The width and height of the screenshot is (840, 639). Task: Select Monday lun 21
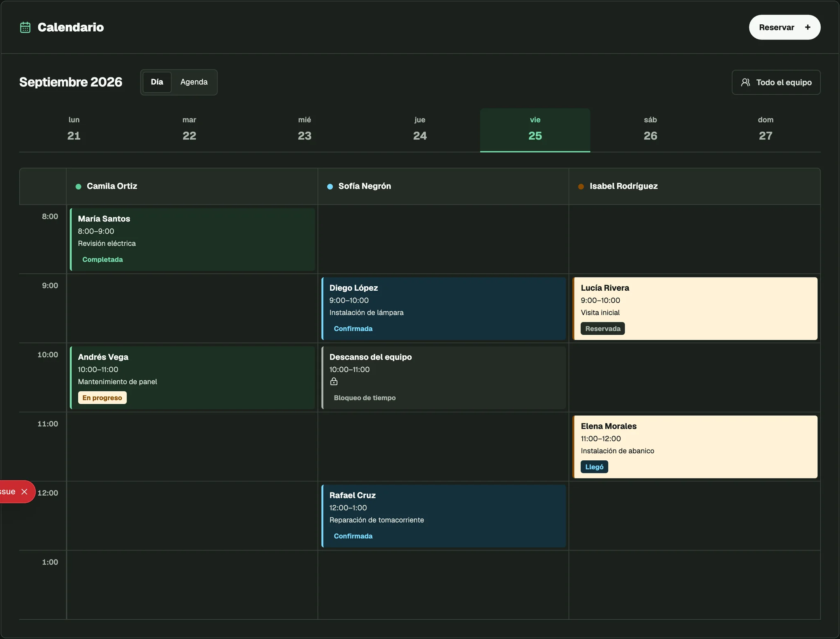point(74,130)
